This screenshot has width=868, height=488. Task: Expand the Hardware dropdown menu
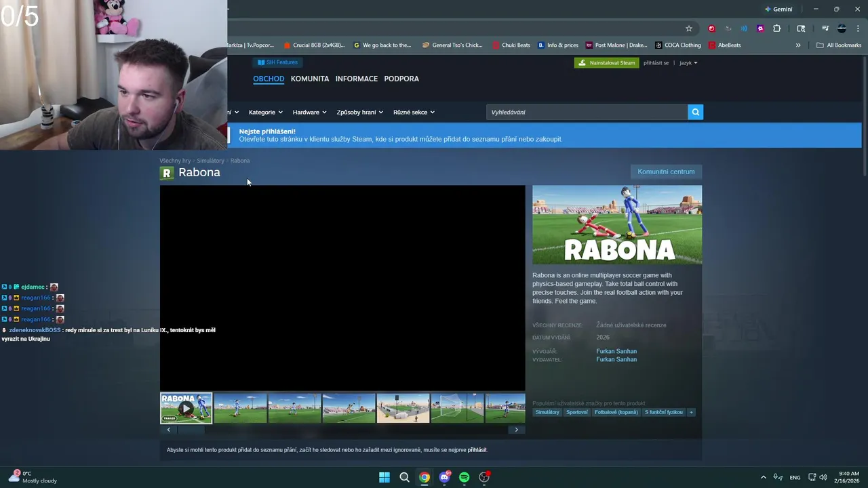click(x=309, y=112)
